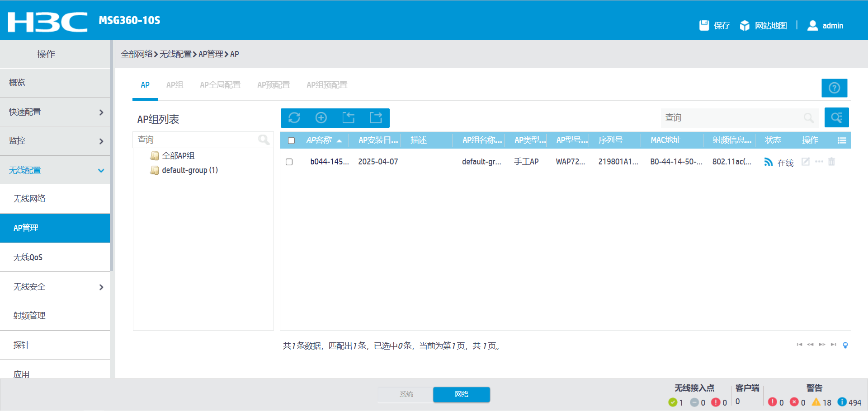Click the blue info alarm count
This screenshot has width=868, height=411.
(x=849, y=402)
